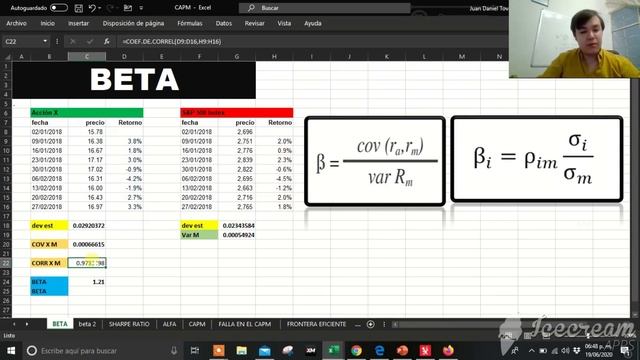This screenshot has height=360, width=640.
Task: Switch to the CAPM sheet tab
Action: [197, 324]
